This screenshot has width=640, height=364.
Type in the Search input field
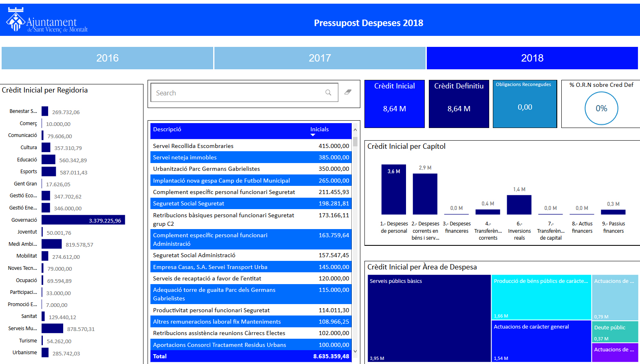pyautogui.click(x=238, y=93)
